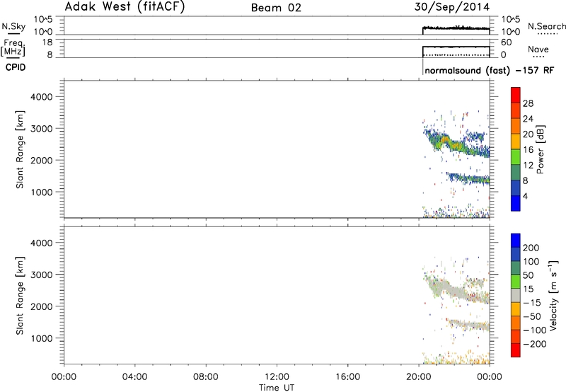566x392 pixels.
Task: Click the date '30/Sep/2014'
Action: [x=452, y=7]
